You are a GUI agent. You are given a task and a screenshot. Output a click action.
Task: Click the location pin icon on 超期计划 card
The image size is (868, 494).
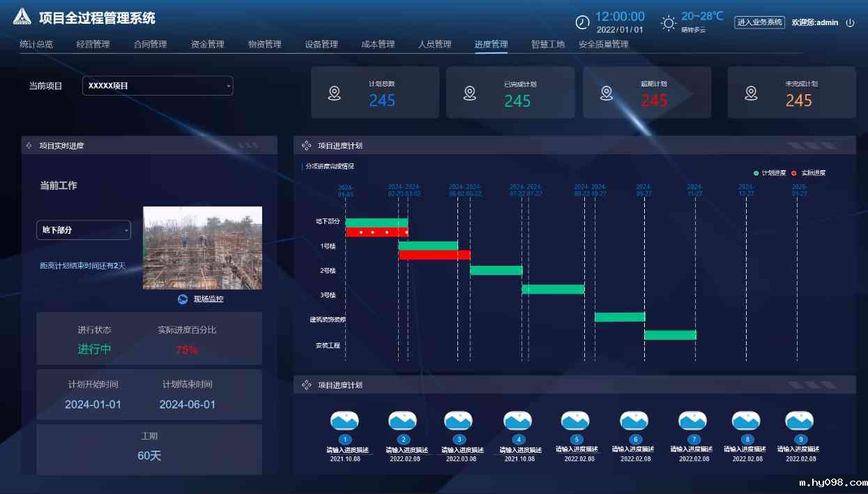[607, 92]
